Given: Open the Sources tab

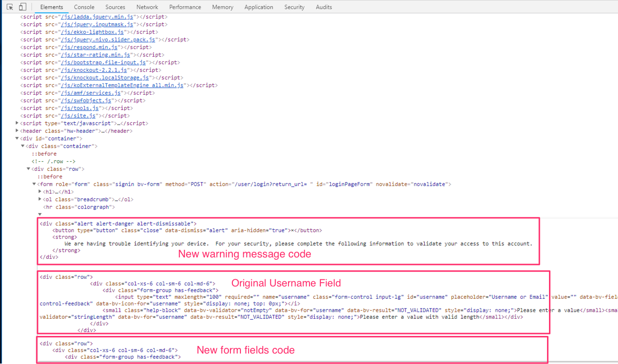Looking at the screenshot, I should point(115,7).
